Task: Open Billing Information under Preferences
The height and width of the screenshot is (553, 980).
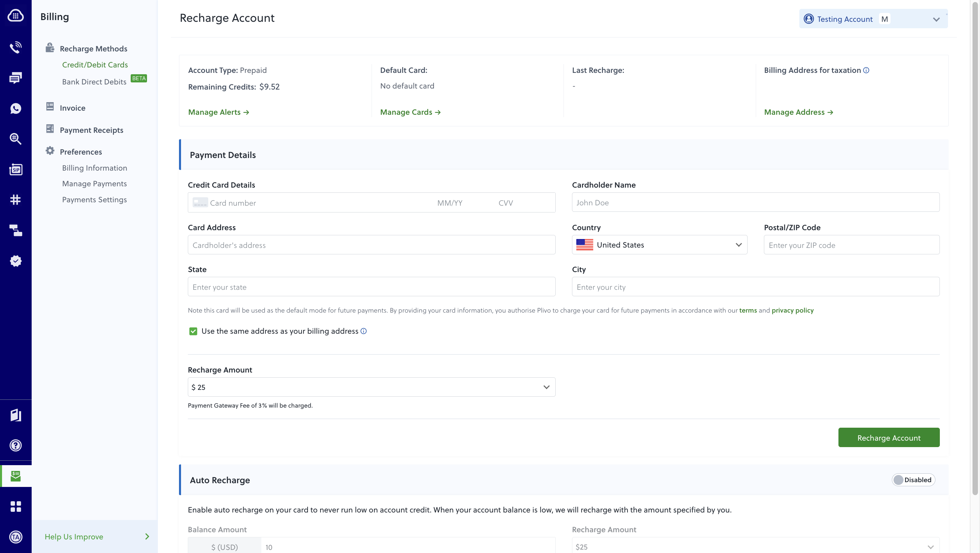Action: tap(94, 168)
